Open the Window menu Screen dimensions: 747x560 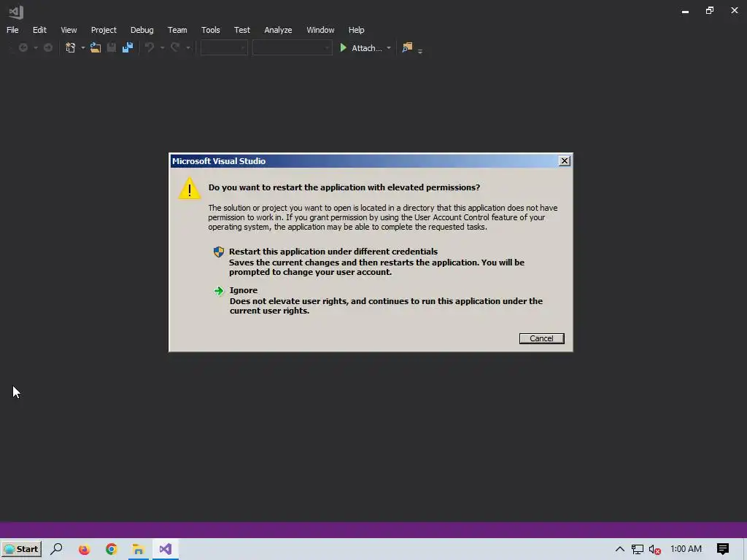click(320, 30)
